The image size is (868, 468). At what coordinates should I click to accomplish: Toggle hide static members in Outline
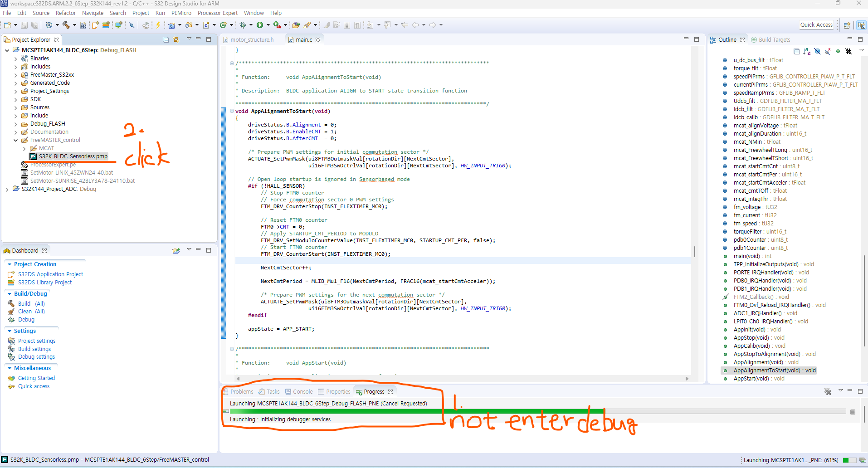[x=828, y=51]
